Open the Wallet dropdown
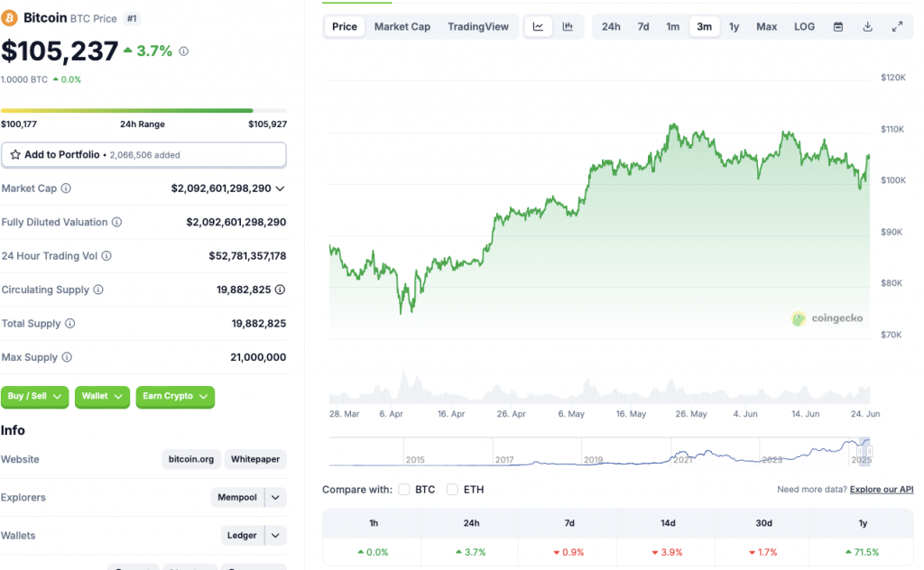The height and width of the screenshot is (570, 924). coord(102,396)
